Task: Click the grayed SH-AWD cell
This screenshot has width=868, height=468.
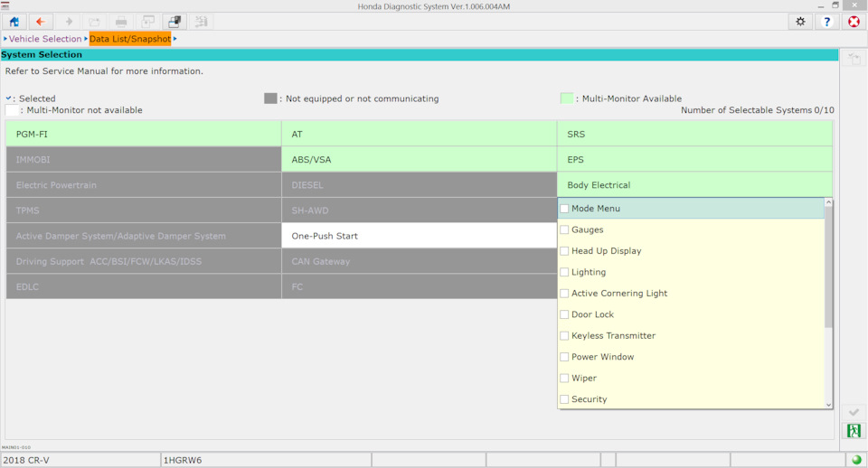Action: pos(419,211)
